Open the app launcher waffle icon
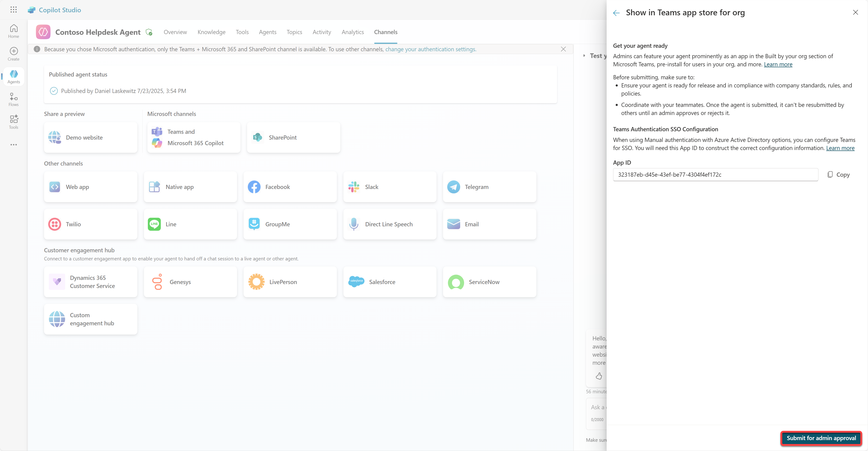The image size is (868, 451). click(x=13, y=10)
